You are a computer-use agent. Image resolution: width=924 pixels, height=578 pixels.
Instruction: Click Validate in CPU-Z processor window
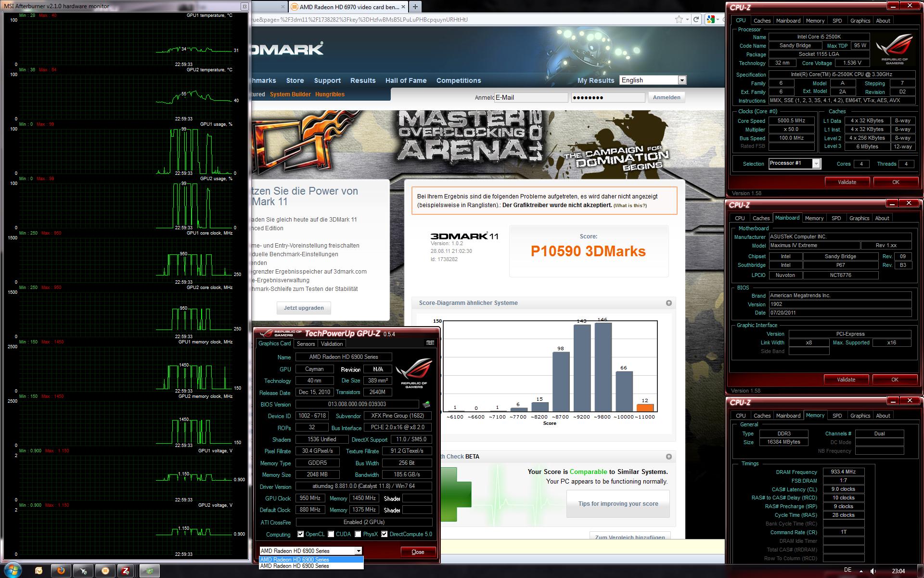pyautogui.click(x=847, y=182)
